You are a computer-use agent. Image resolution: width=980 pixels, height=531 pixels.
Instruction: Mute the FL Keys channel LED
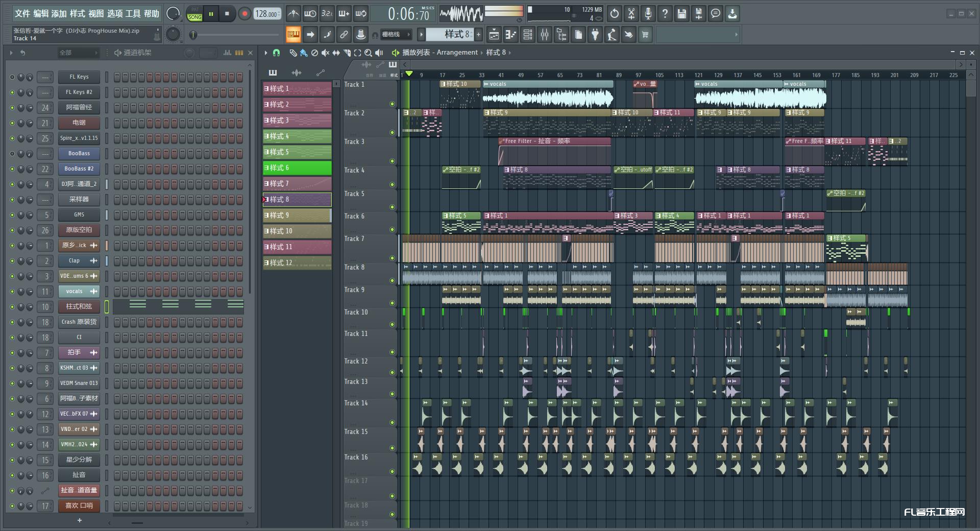[12, 77]
